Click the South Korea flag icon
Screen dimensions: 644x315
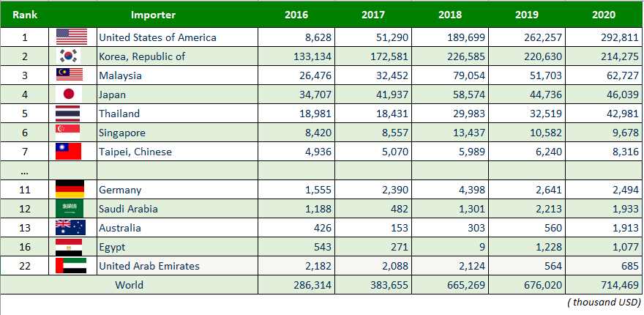pyautogui.click(x=71, y=56)
